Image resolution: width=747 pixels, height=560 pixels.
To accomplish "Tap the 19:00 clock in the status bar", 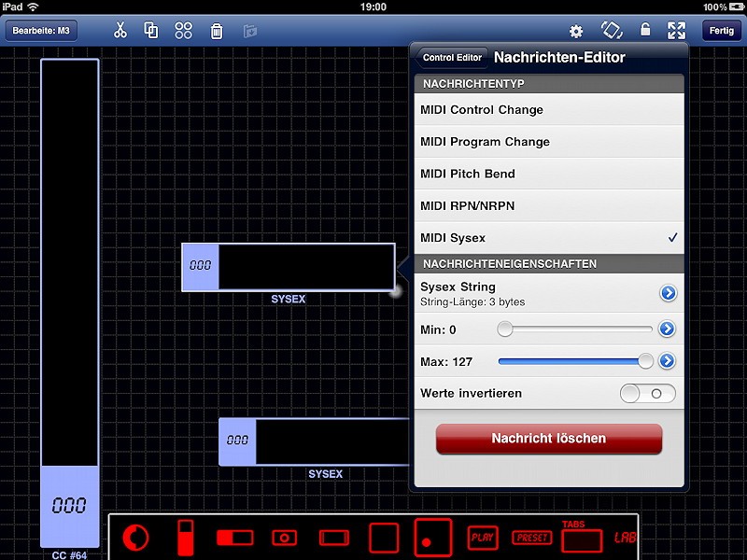I will pos(373,7).
